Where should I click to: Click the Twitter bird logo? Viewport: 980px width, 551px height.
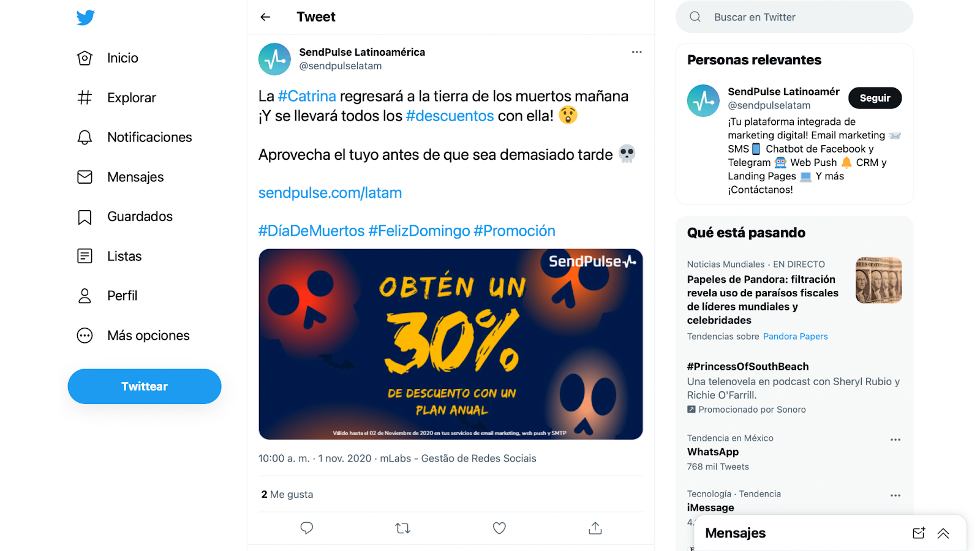(86, 17)
